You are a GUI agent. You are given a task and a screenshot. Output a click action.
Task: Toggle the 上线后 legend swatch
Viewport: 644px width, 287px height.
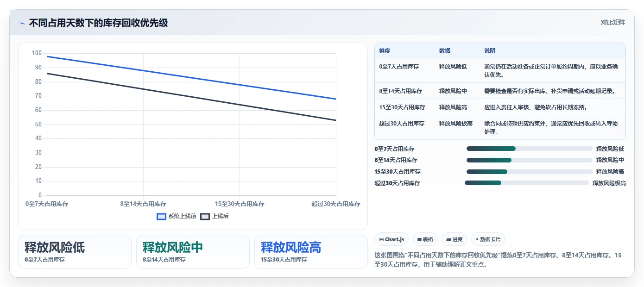205,216
